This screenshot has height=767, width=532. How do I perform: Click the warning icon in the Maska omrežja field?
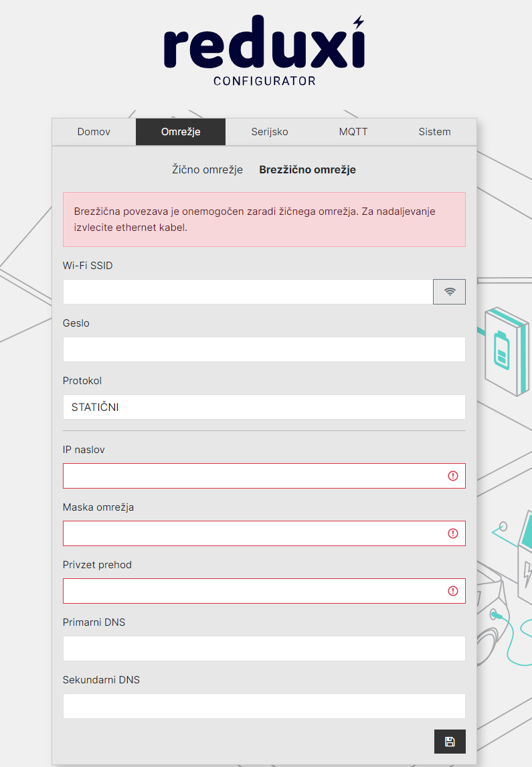point(453,533)
